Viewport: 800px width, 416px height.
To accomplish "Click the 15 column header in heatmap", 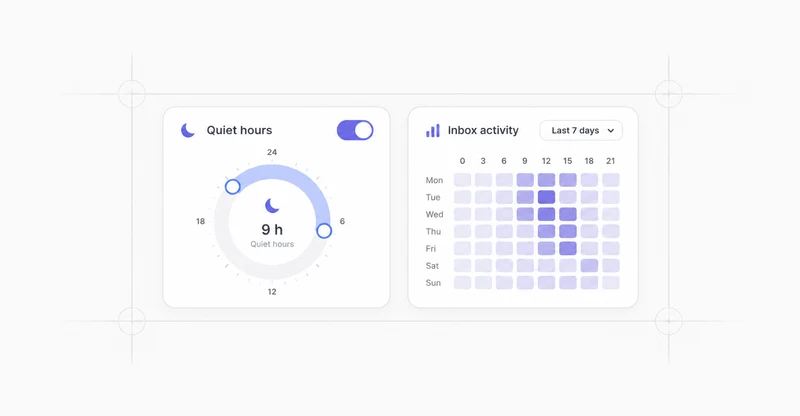I will 568,161.
